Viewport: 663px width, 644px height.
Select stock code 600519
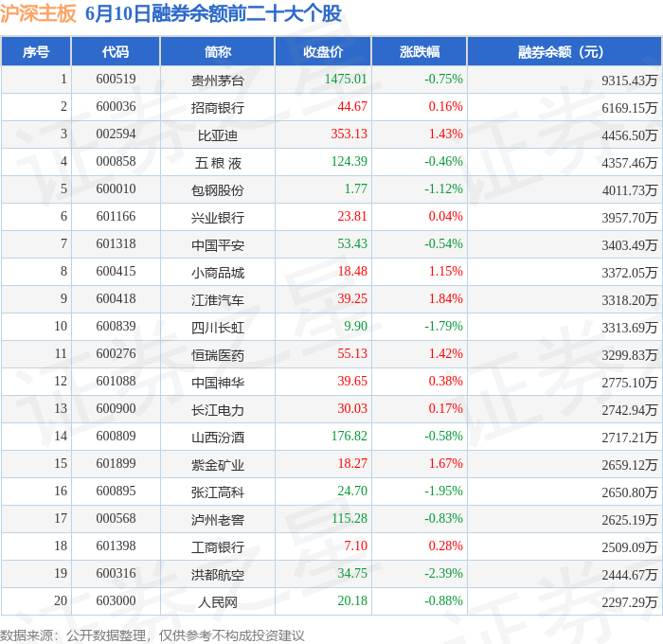pos(116,79)
